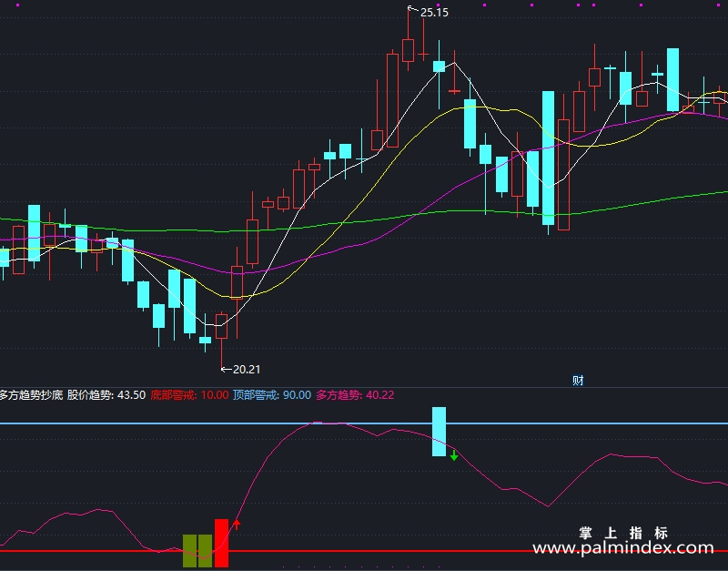Click the 顶部警戒: 90.00 label

tap(272, 395)
